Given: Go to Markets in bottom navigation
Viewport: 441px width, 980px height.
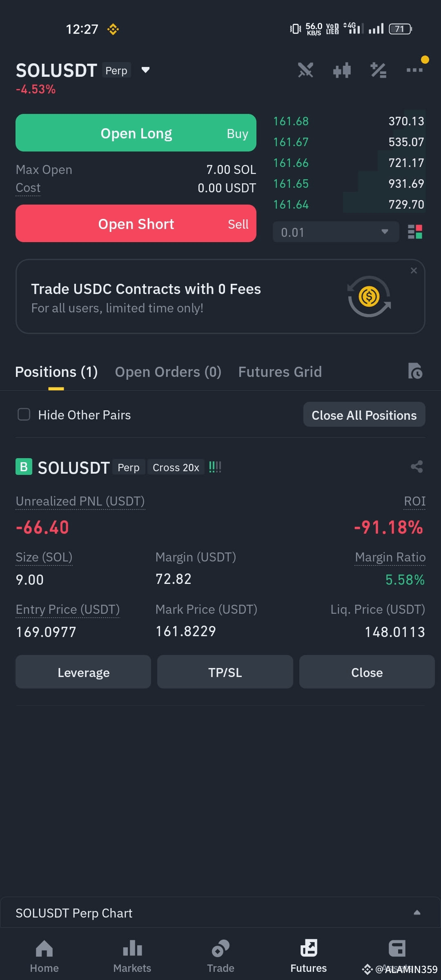Looking at the screenshot, I should coord(132,956).
